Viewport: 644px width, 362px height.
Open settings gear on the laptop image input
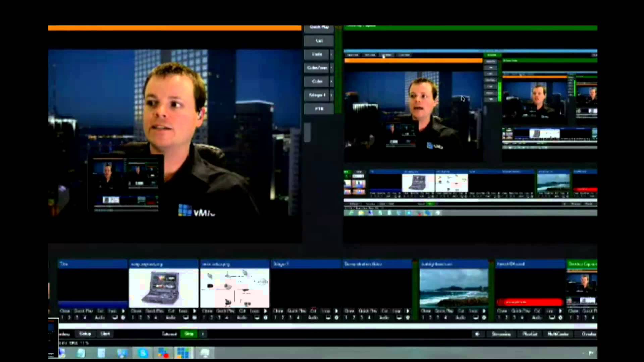[x=194, y=317]
